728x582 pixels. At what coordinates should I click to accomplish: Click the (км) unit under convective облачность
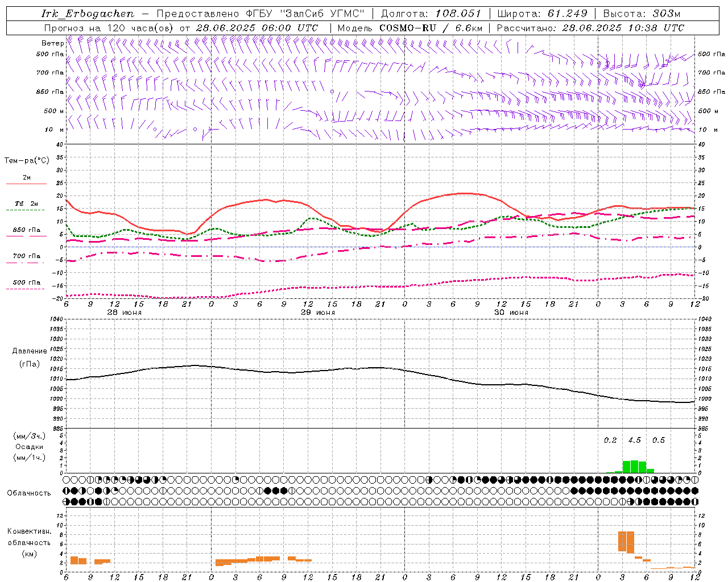[29, 554]
